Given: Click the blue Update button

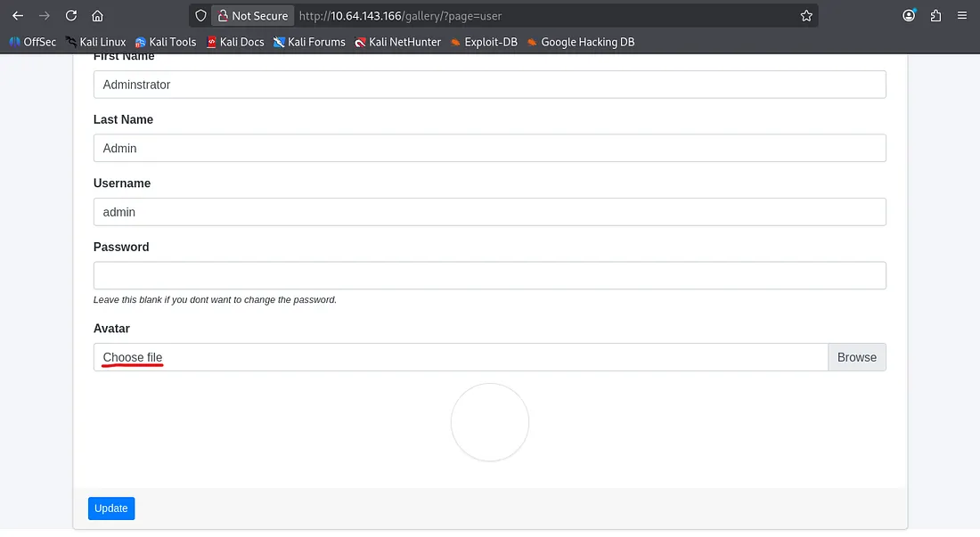Looking at the screenshot, I should (111, 509).
